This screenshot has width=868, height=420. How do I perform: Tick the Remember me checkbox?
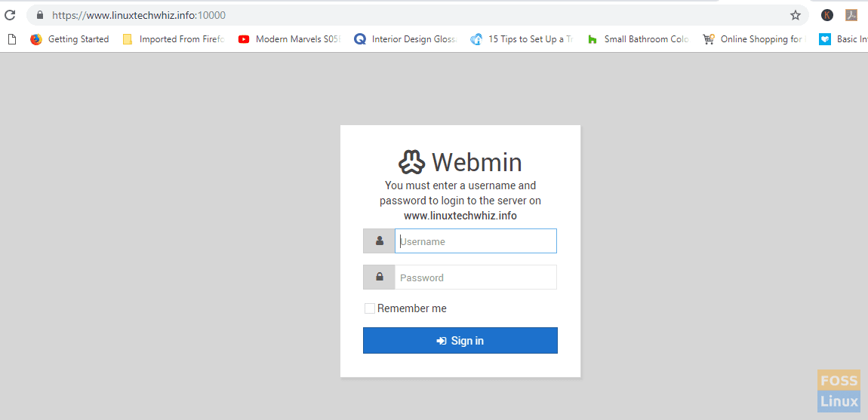pos(370,308)
